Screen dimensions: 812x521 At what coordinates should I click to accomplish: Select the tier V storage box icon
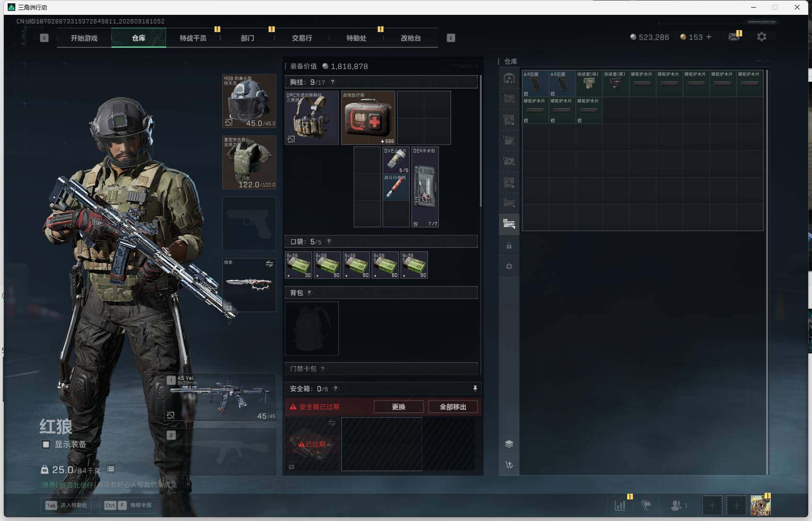509,99
